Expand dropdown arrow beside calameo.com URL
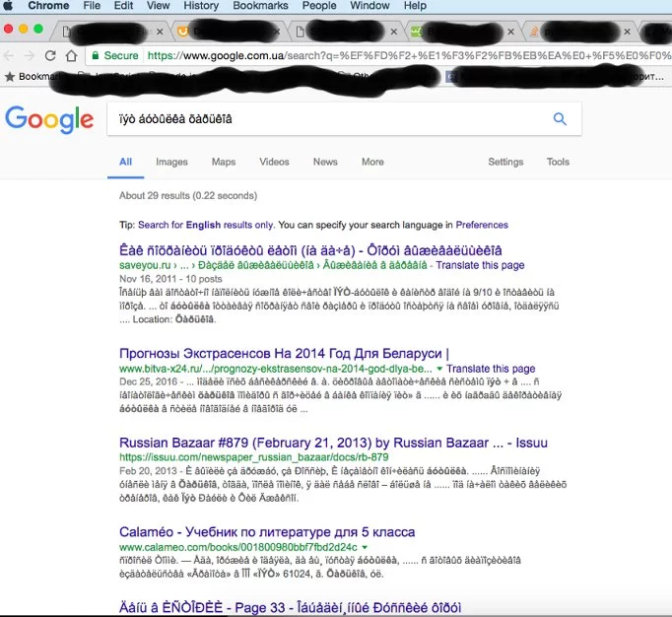 pyautogui.click(x=365, y=548)
